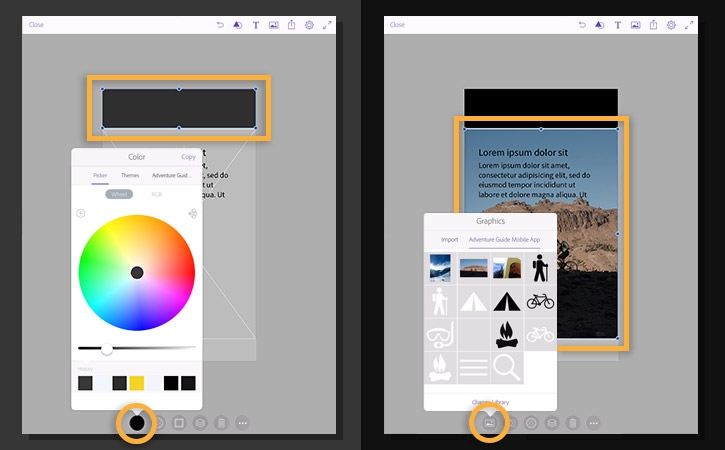Select the hiker with walking stick graphic
The width and height of the screenshot is (725, 450).
tap(540, 268)
